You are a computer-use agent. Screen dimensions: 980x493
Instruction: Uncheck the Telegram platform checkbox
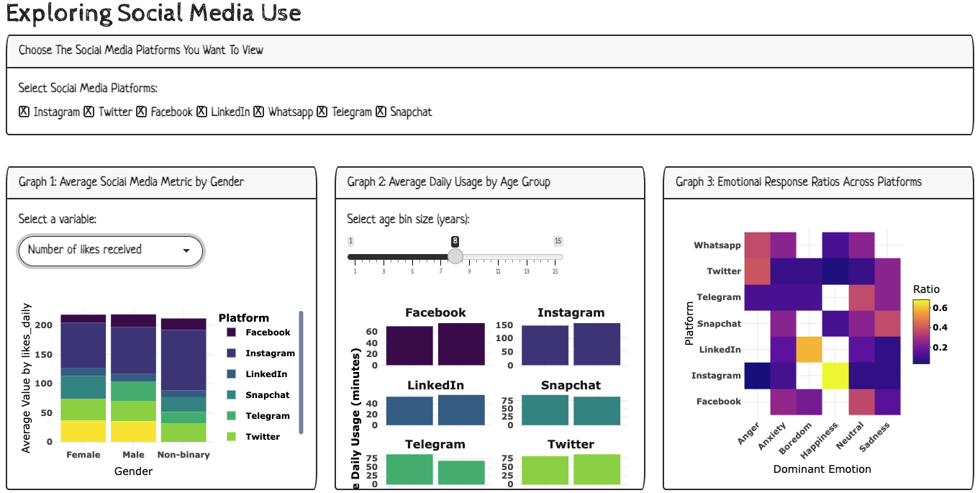tap(322, 112)
